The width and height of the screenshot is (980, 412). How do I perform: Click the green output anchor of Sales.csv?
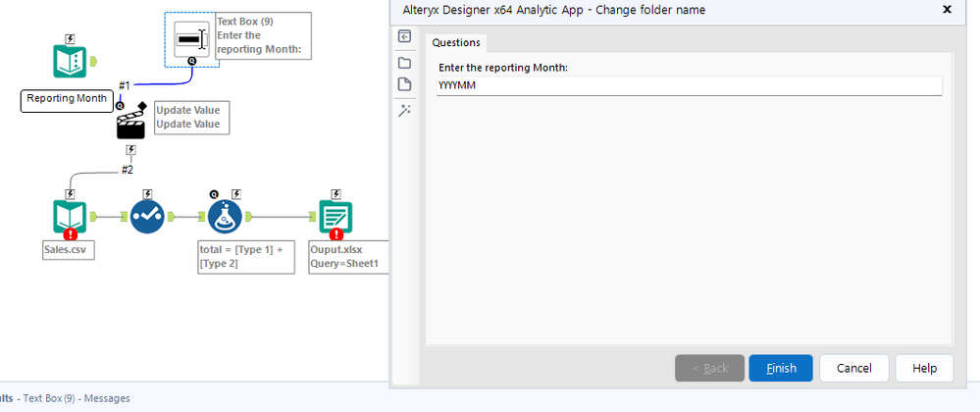(94, 217)
